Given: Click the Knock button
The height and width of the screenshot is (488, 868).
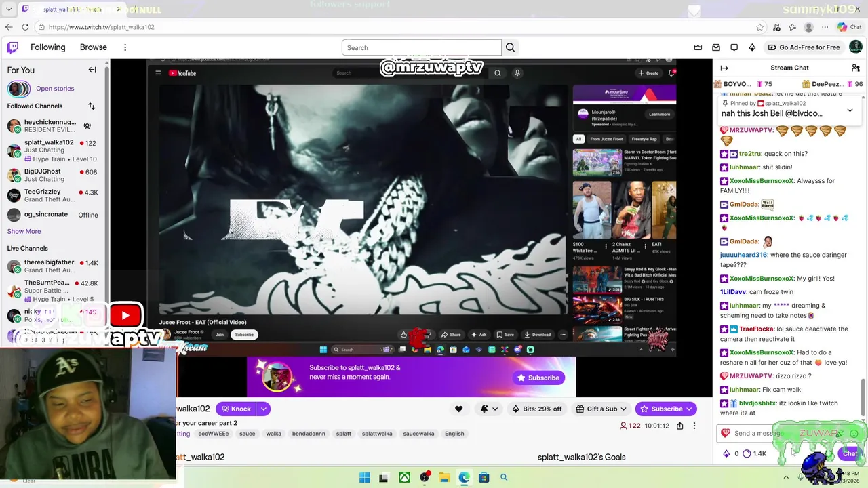Looking at the screenshot, I should pyautogui.click(x=236, y=409).
